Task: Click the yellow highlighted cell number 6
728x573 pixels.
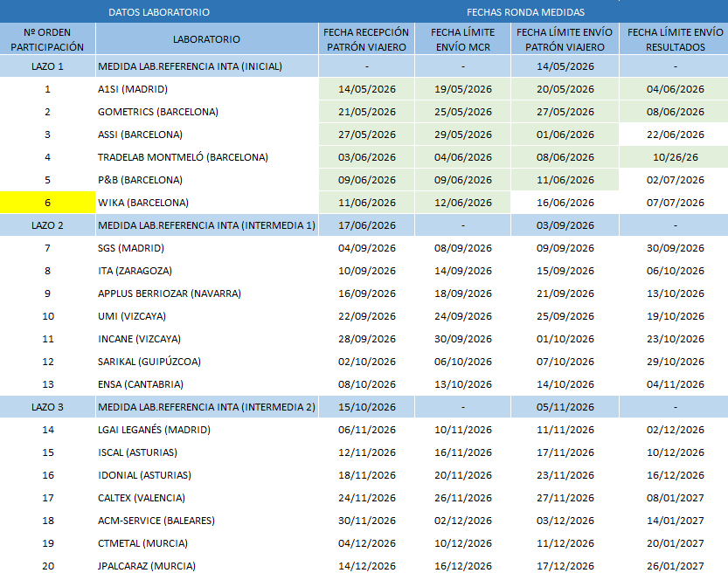Action: [47, 203]
